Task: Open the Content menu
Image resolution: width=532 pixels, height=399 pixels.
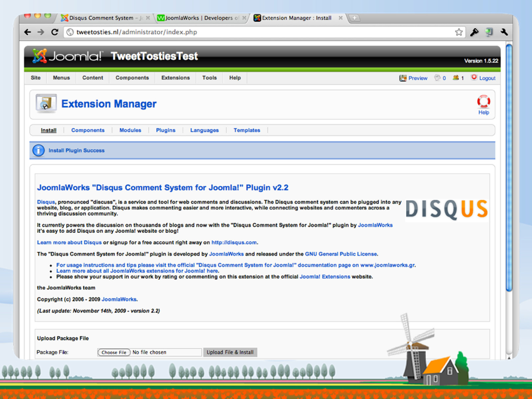Action: (93, 78)
